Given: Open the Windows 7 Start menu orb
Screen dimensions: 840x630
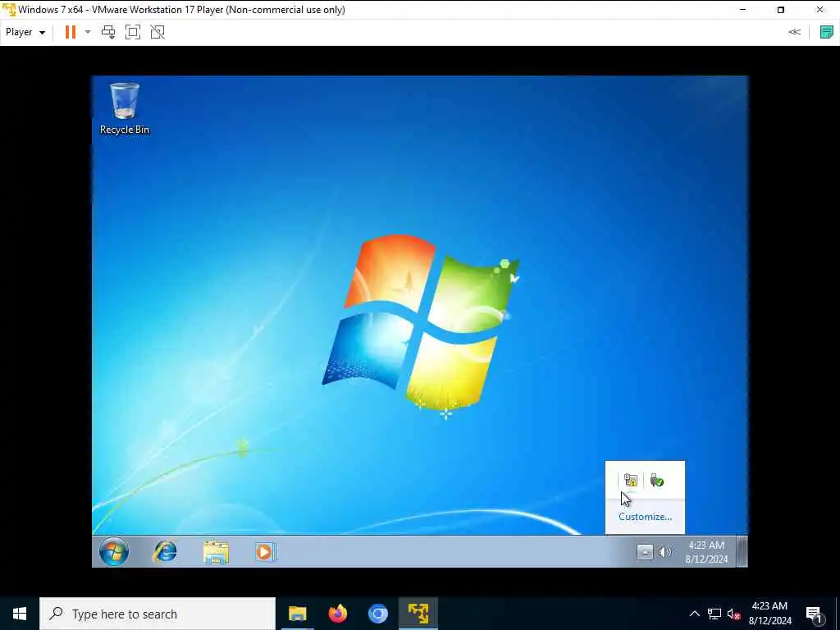Looking at the screenshot, I should (x=113, y=552).
